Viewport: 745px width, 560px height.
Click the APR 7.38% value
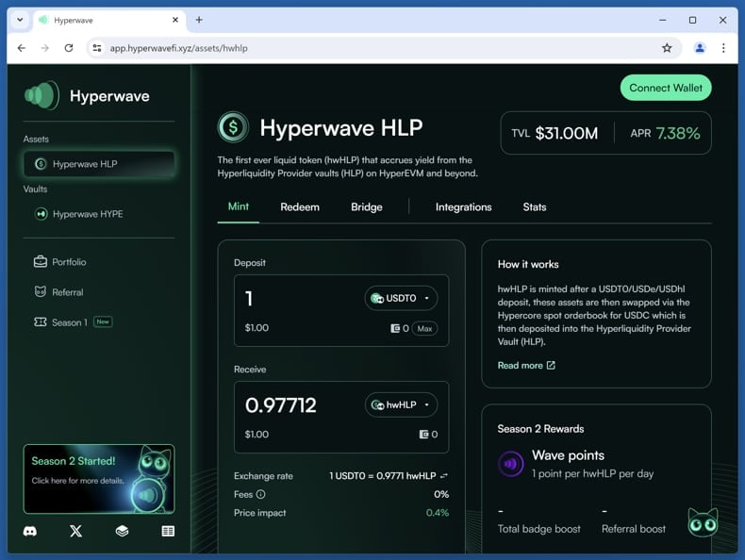click(x=678, y=133)
